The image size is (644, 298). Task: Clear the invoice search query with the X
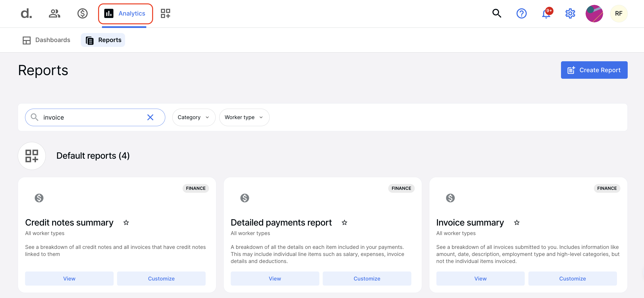pyautogui.click(x=150, y=117)
